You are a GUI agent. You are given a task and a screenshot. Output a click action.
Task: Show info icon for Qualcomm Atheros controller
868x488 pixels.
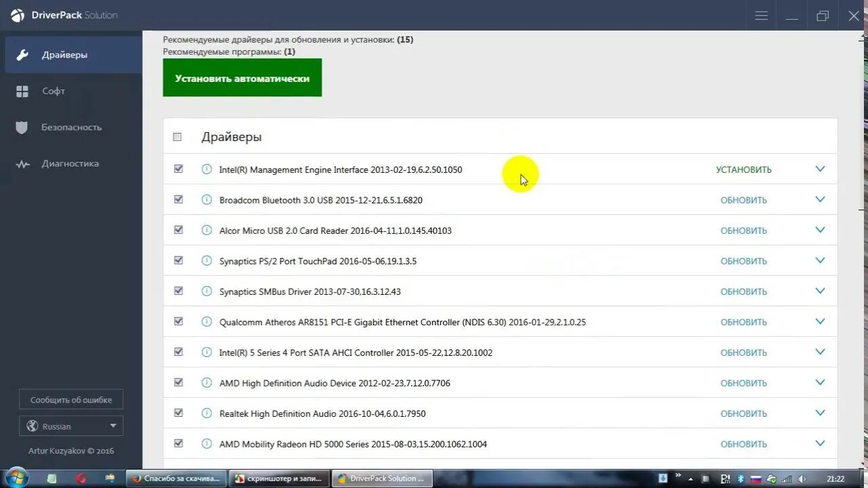pyautogui.click(x=207, y=322)
